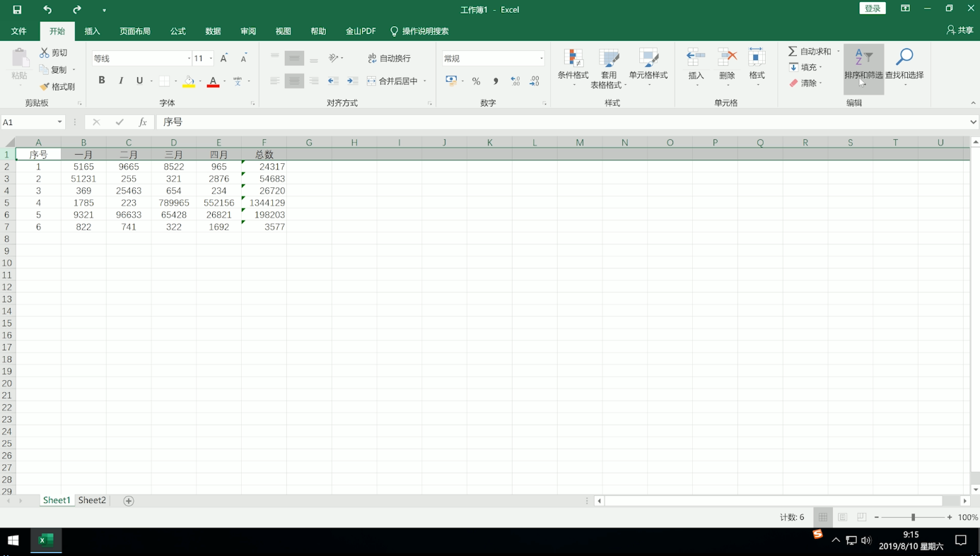Toggle italic formatting
980x556 pixels.
coord(121,81)
